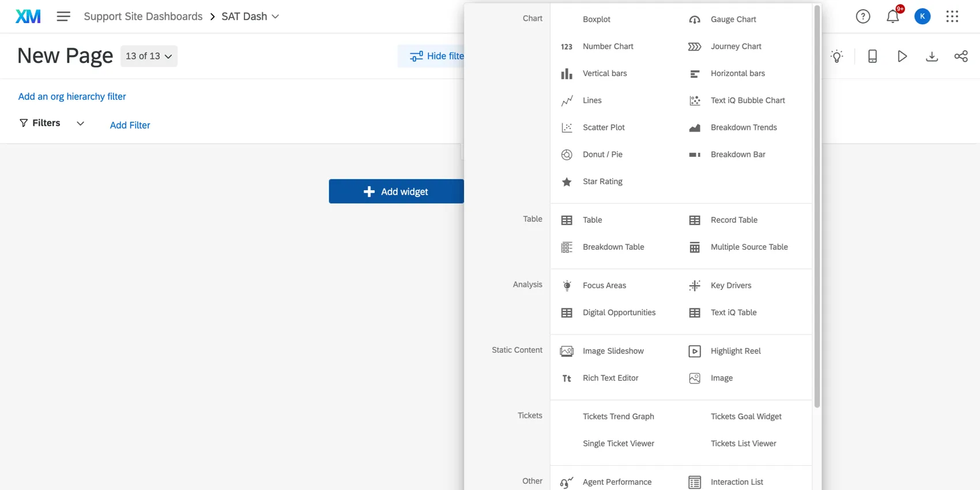Click the lightbulb insights icon

(x=836, y=56)
